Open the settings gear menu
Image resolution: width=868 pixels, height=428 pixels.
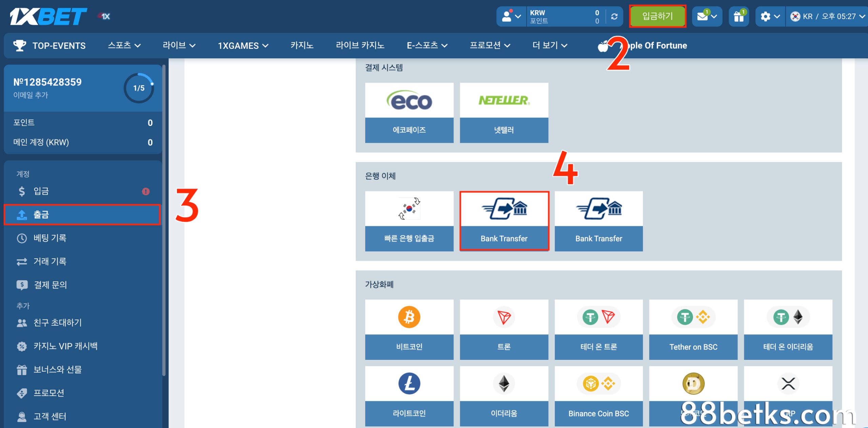770,16
